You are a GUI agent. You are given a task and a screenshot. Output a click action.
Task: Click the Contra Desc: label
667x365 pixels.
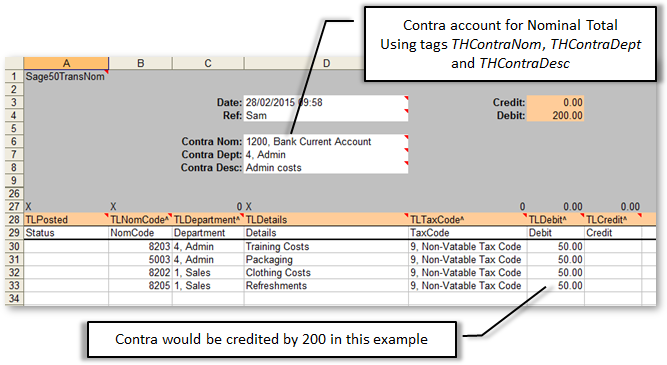211,167
